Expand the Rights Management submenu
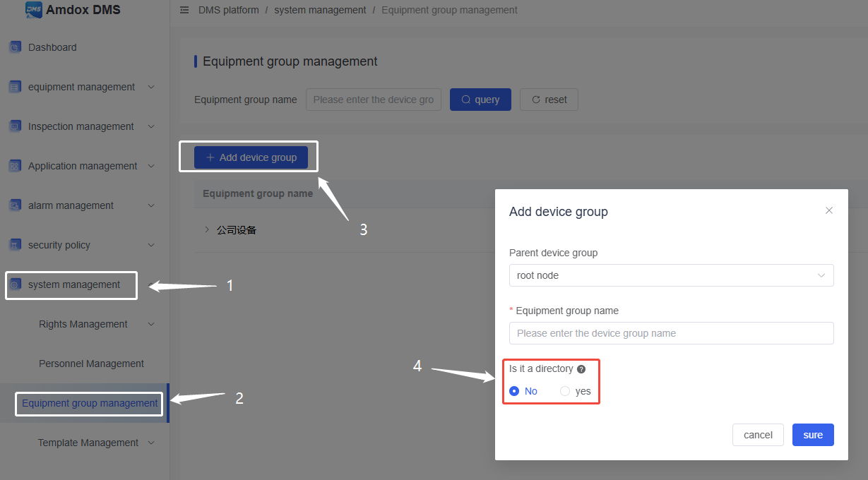This screenshot has width=868, height=480. pyautogui.click(x=150, y=324)
